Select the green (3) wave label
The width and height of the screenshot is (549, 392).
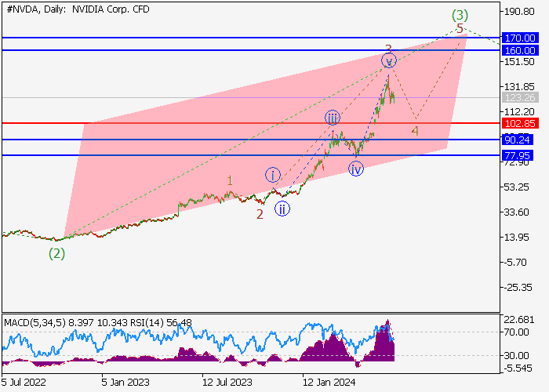tap(460, 15)
